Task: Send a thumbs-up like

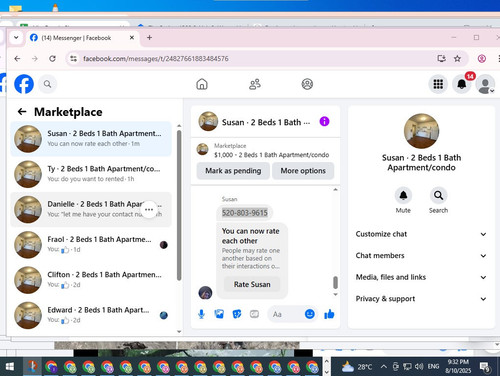Action: (329, 314)
